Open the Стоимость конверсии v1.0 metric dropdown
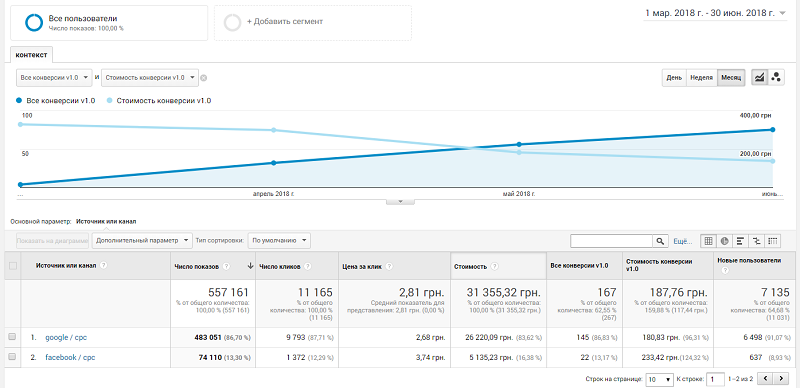 150,78
